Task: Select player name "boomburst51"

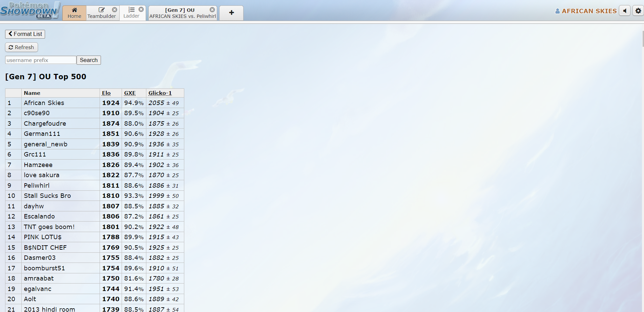Action: click(x=44, y=268)
